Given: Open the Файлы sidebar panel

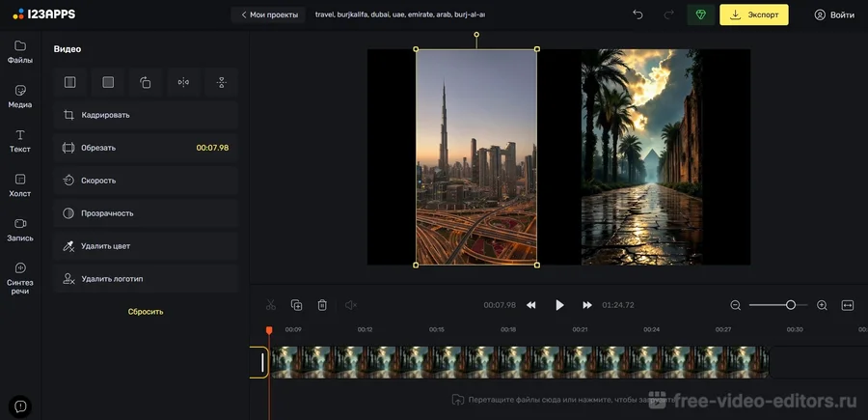Looking at the screenshot, I should point(20,52).
